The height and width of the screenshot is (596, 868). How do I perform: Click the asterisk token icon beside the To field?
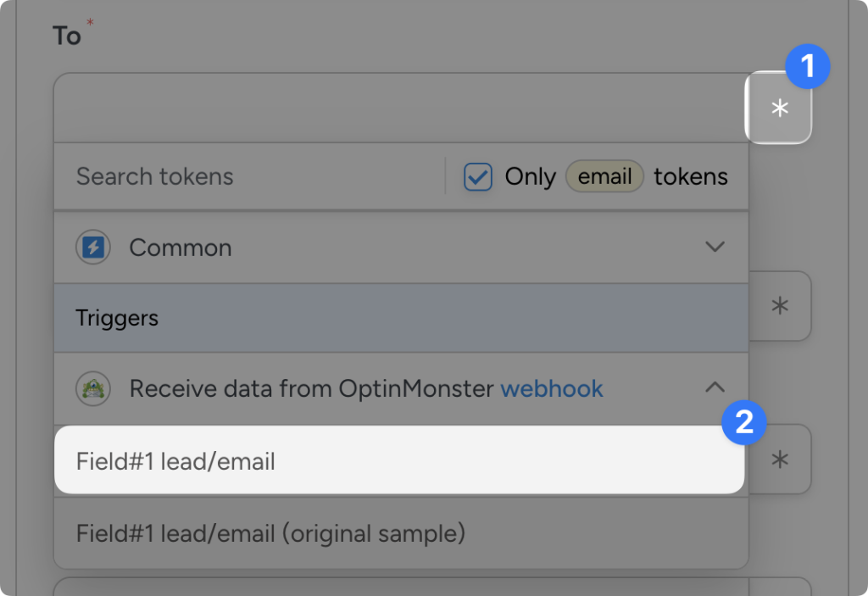(778, 109)
